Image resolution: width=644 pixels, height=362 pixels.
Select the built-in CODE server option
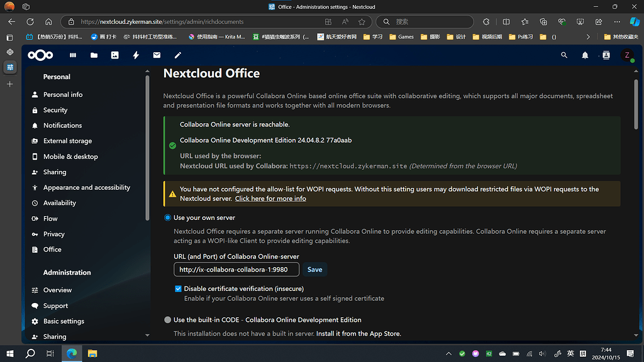coord(167,319)
